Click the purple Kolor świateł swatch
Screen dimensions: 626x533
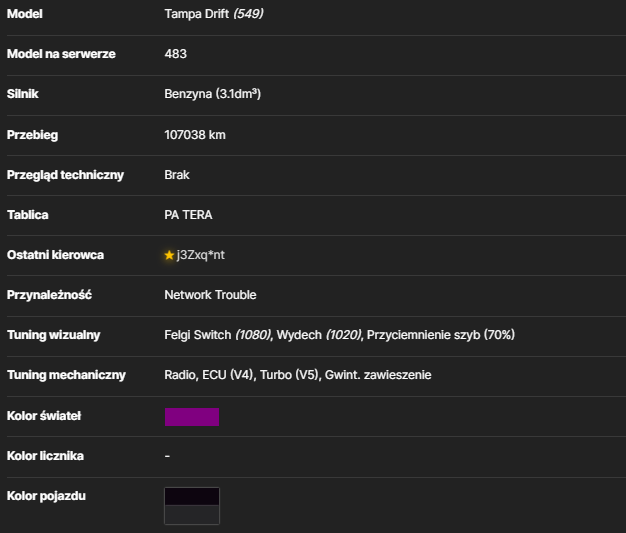192,417
